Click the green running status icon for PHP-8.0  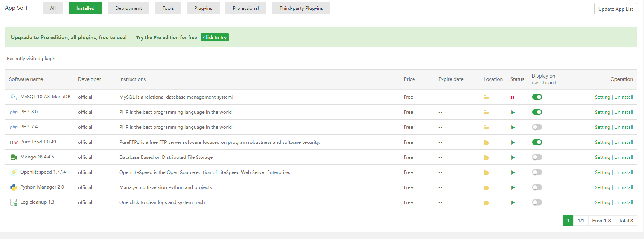(513, 112)
